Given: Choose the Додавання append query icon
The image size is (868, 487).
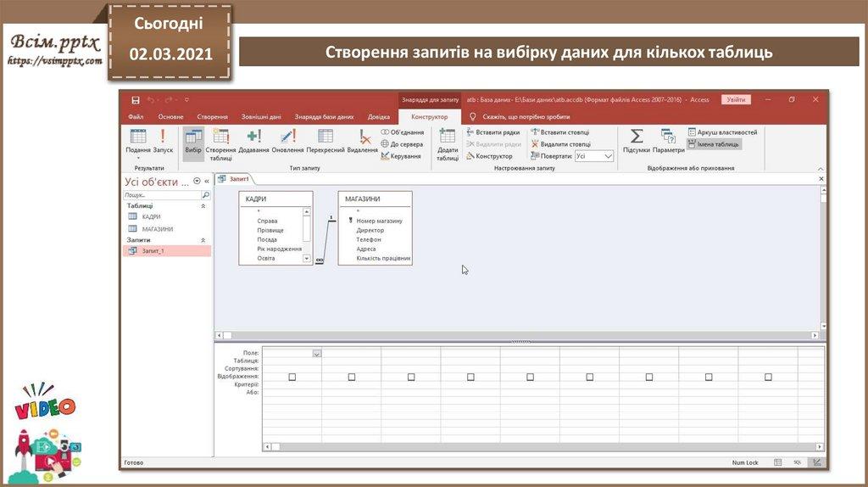Looking at the screenshot, I should 253,138.
